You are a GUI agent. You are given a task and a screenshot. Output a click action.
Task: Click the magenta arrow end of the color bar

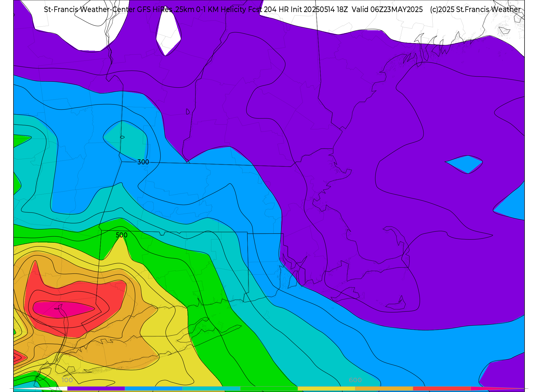click(497, 389)
